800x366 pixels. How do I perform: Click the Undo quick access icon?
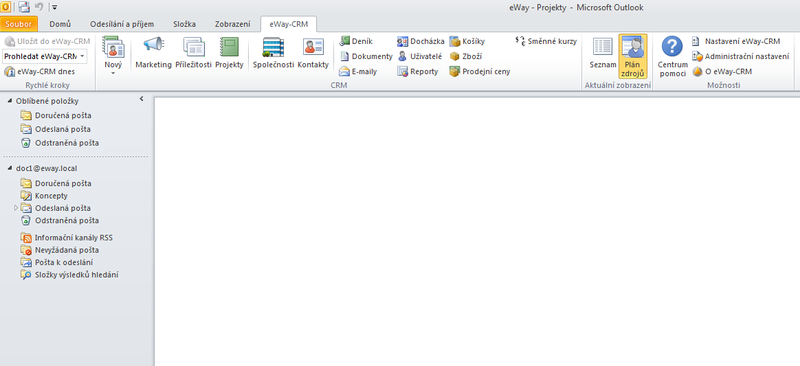coord(39,7)
